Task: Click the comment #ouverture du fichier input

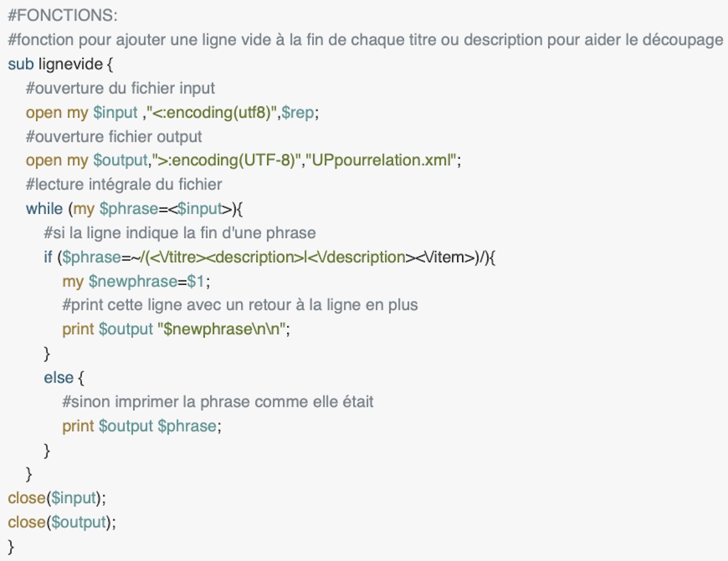Action: click(x=121, y=88)
